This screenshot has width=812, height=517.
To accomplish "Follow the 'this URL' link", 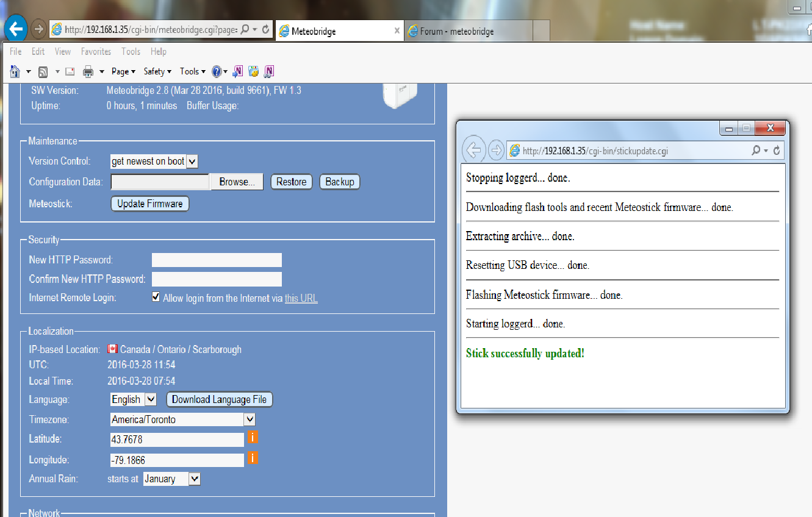I will [x=301, y=299].
